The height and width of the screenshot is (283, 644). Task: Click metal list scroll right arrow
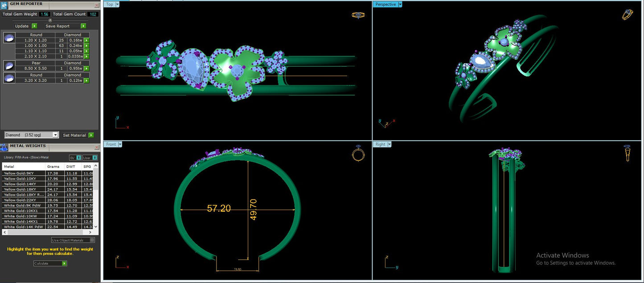pos(91,232)
